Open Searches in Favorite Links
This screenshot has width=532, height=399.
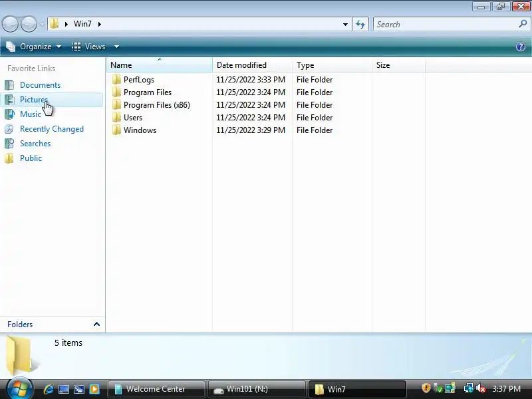[x=35, y=144]
